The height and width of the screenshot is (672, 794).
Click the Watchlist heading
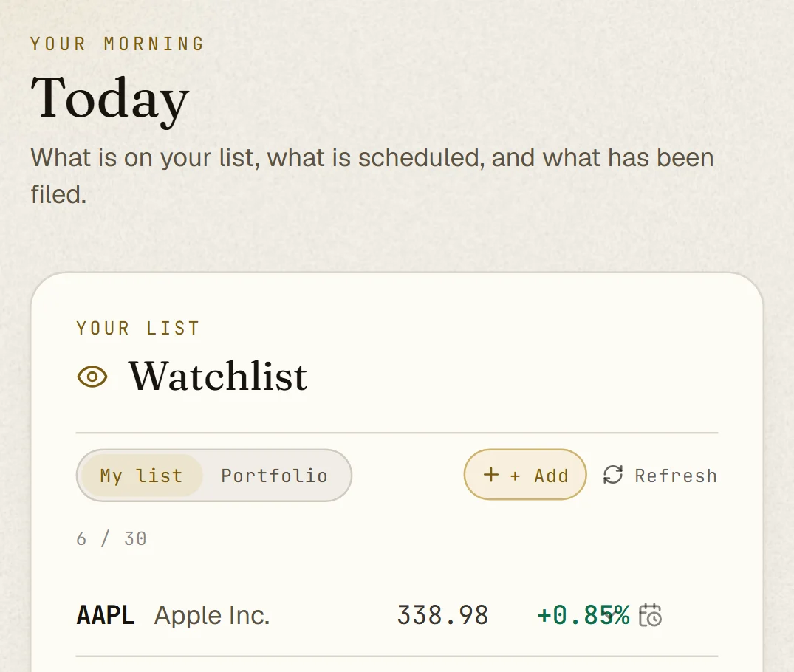218,377
